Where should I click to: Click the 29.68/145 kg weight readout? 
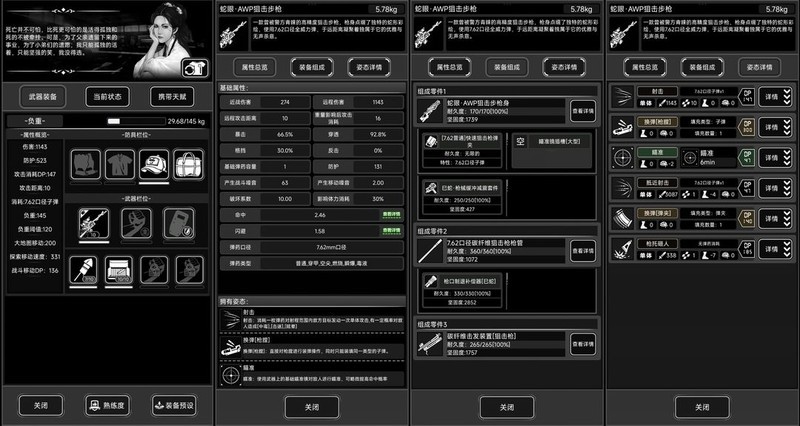(x=186, y=121)
